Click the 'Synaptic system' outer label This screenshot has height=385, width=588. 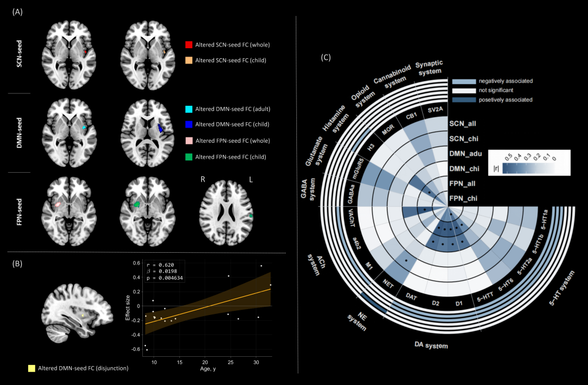click(429, 68)
